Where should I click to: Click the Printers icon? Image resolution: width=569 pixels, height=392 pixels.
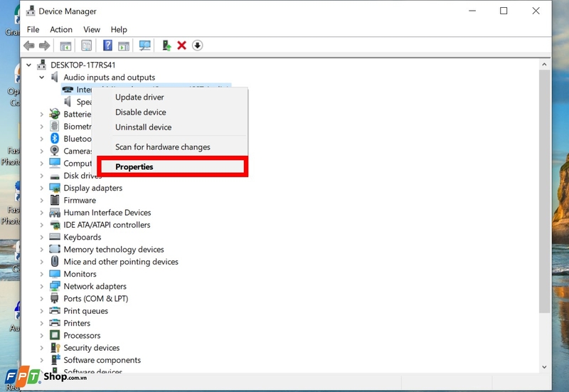click(55, 323)
